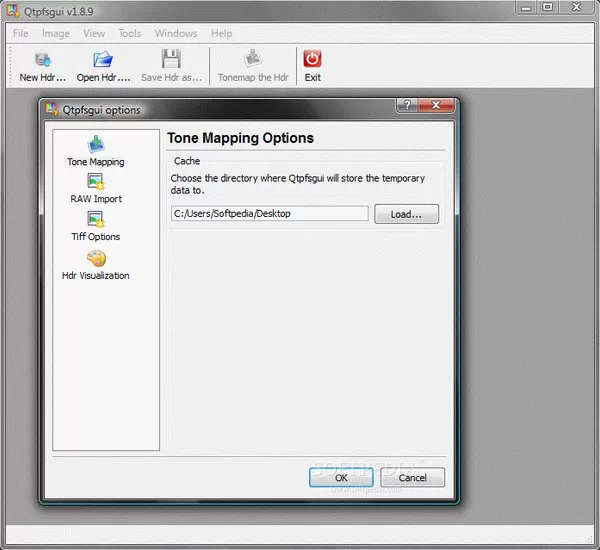600x550 pixels.
Task: Confirm options with the OK button
Action: click(341, 478)
